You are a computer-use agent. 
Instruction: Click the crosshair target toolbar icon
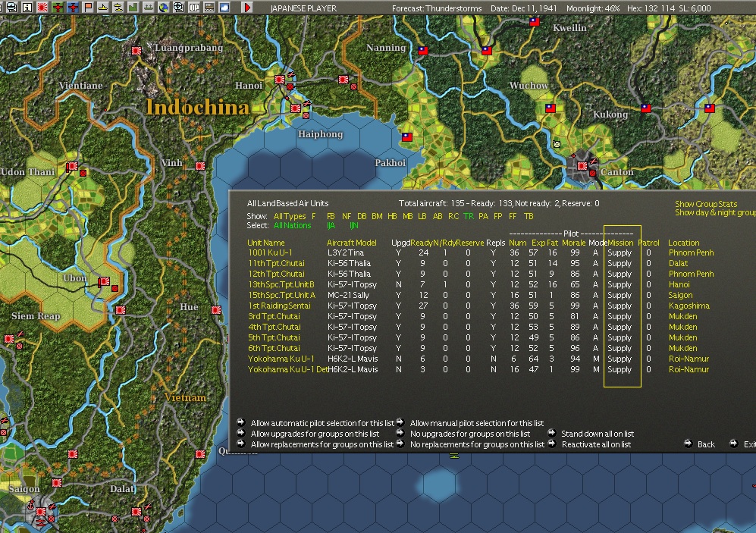click(179, 8)
